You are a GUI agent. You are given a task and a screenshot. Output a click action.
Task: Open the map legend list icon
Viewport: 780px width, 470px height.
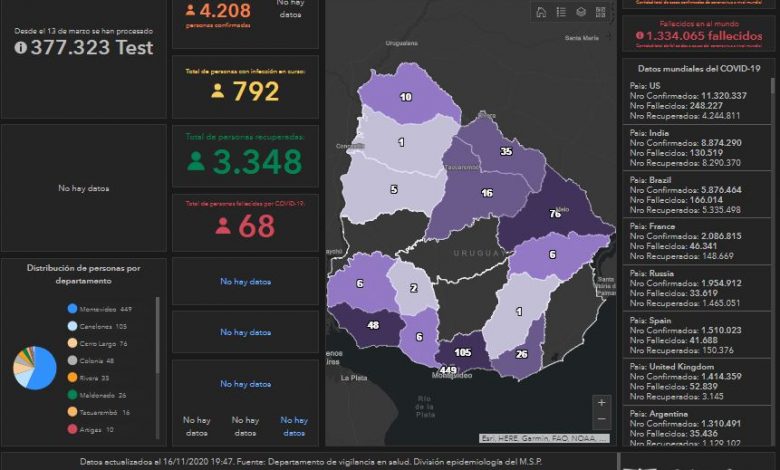tap(561, 13)
